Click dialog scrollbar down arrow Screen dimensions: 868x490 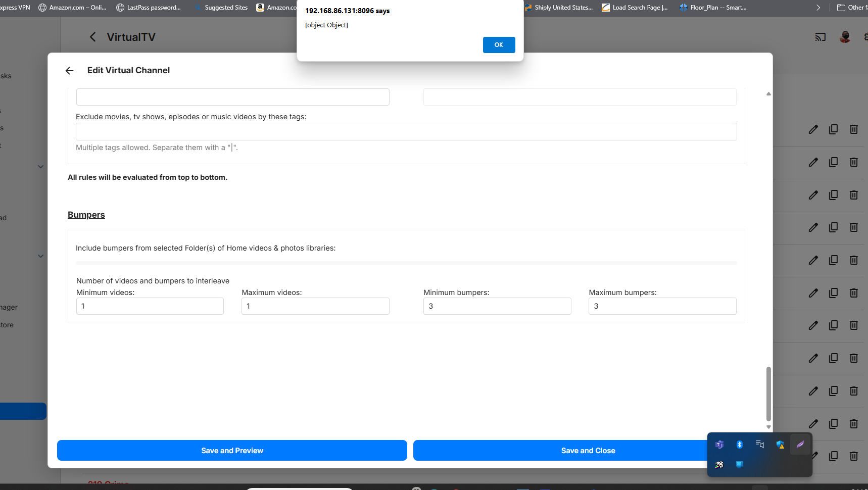click(x=768, y=427)
